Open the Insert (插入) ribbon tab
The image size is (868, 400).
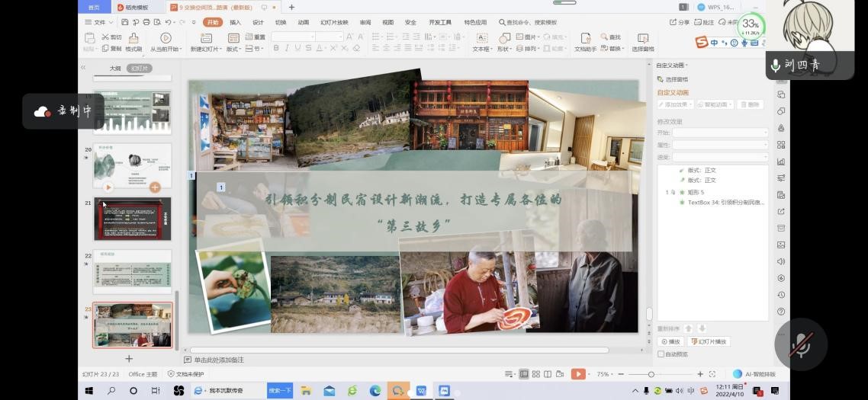[x=235, y=23]
